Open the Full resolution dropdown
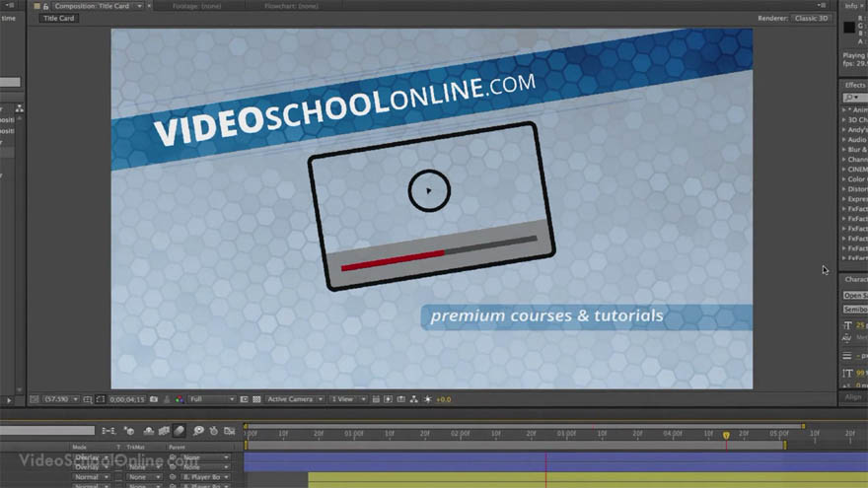868x488 pixels. tap(211, 399)
